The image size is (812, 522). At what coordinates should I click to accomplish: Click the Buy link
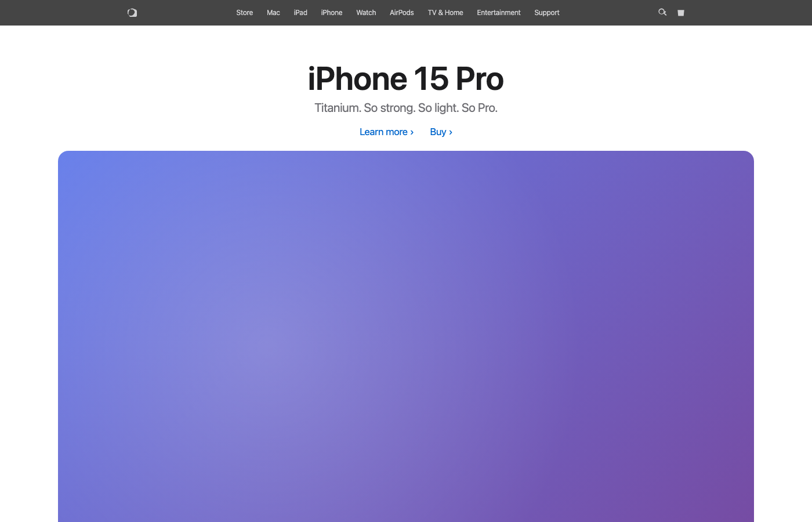click(x=441, y=132)
